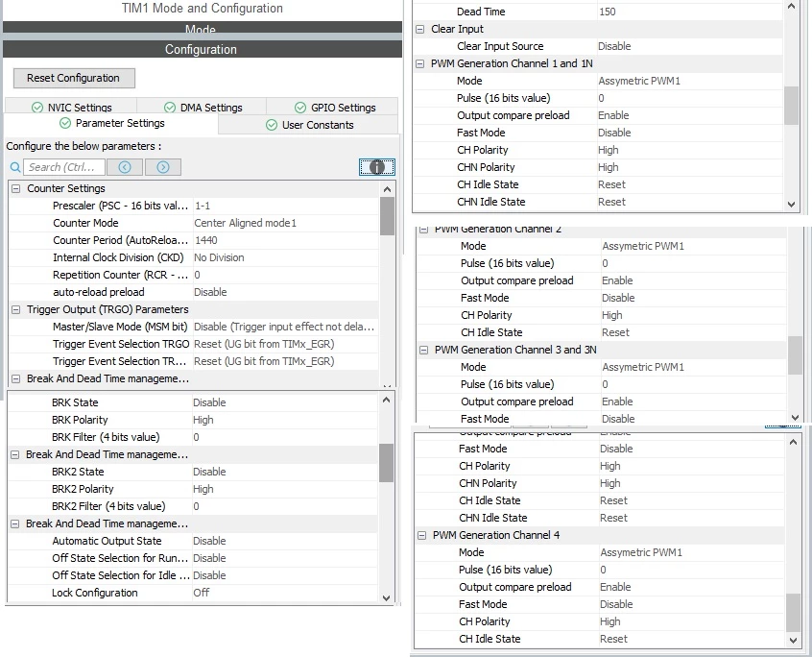Collapse Break And Dead Time group above BRK2 State
The image size is (812, 657).
15,454
